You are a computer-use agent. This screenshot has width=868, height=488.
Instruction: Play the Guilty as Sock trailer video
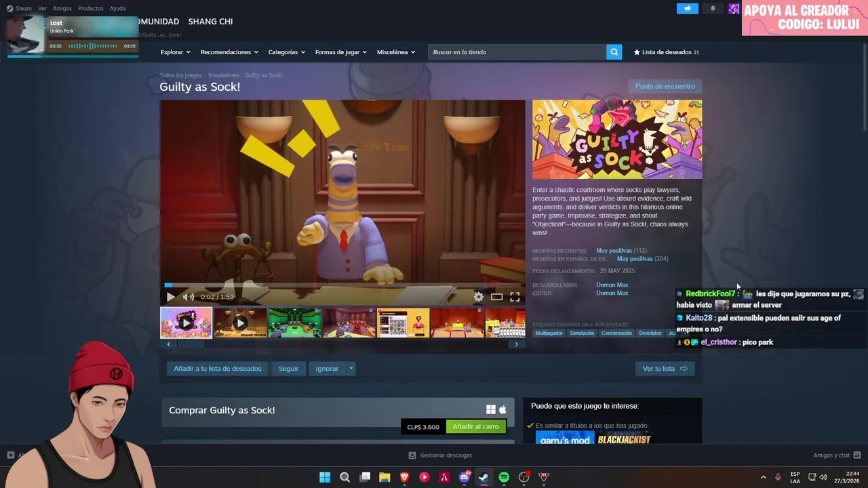pyautogui.click(x=171, y=297)
